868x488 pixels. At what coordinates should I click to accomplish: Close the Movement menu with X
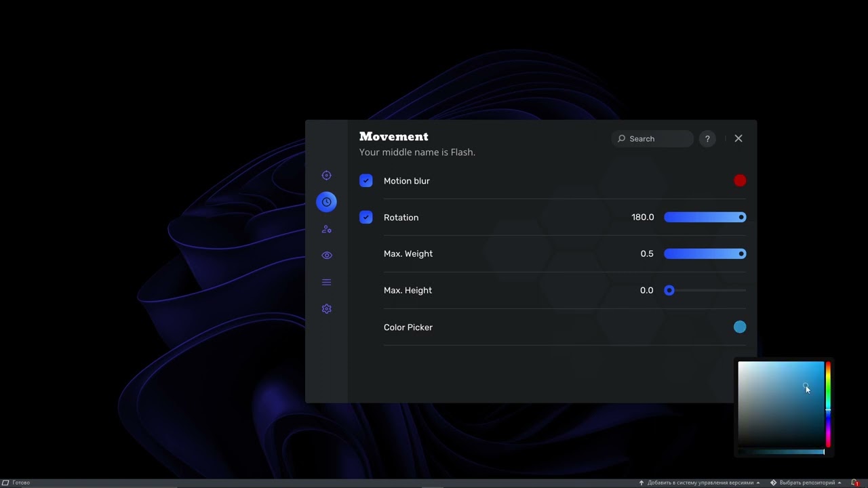coord(738,138)
